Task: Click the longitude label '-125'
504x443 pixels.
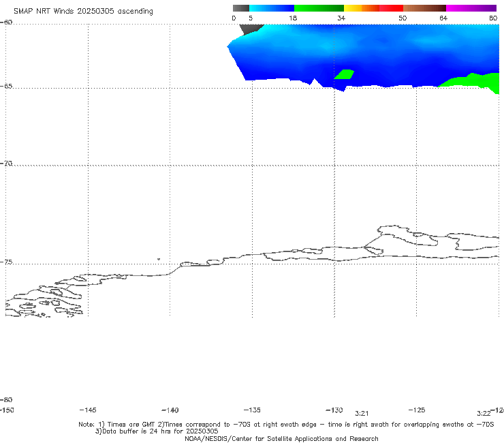Action: (x=417, y=410)
